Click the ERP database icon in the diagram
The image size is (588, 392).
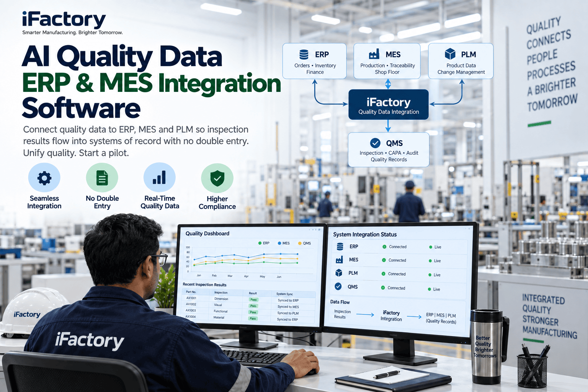click(304, 54)
